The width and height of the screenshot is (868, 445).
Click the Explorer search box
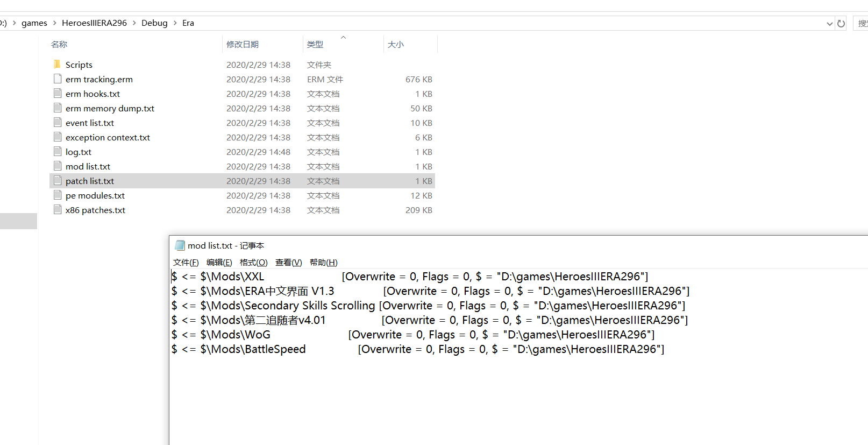coord(861,23)
